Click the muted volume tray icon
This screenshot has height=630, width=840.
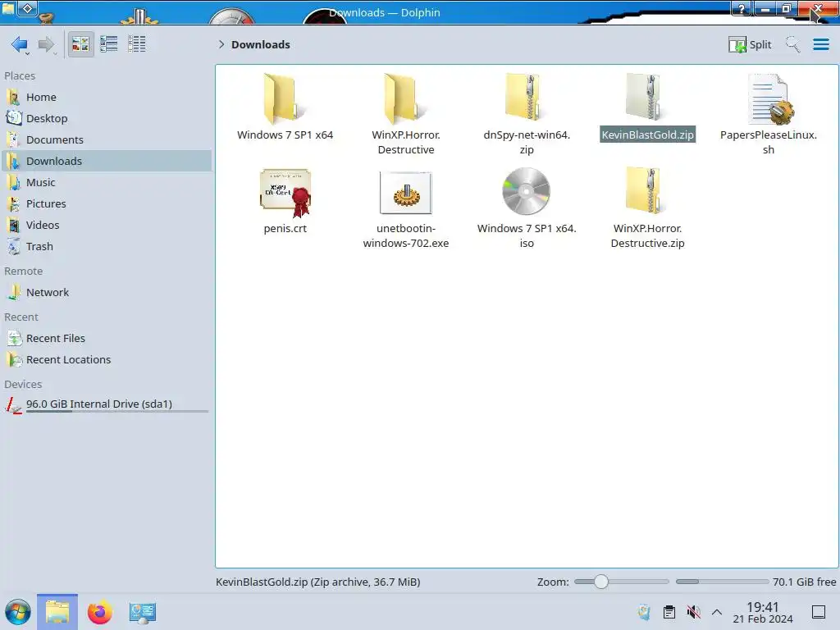[693, 612]
